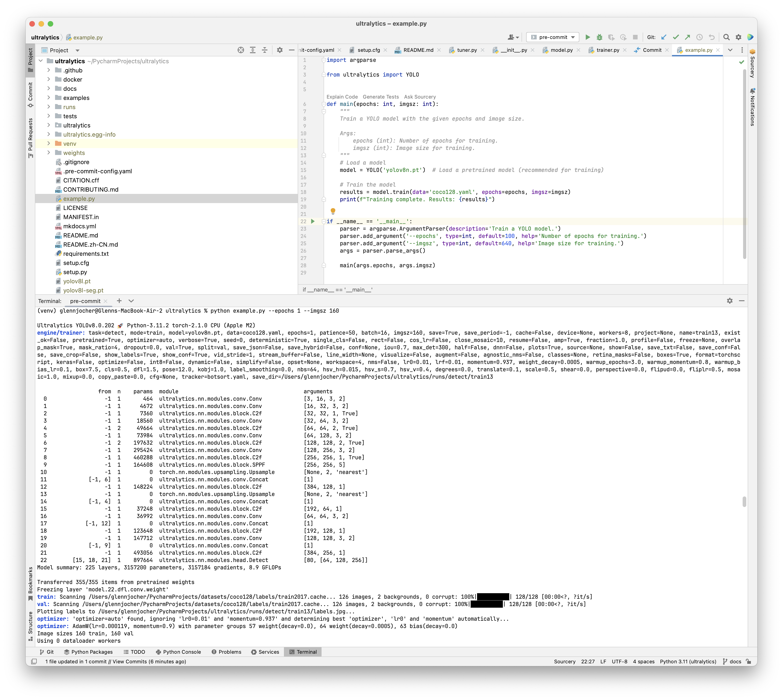
Task: Click Explain Code hint above main
Action: [342, 97]
